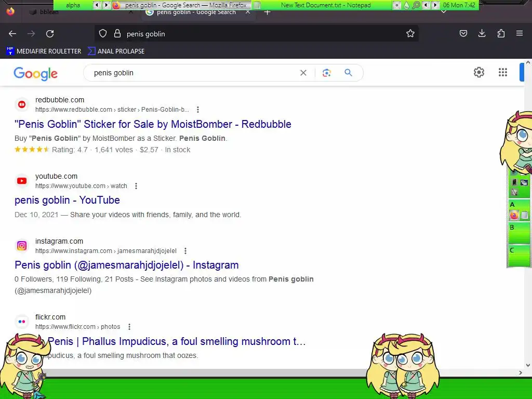Open the Pocket save icon
This screenshot has height=399, width=532.
(463, 33)
